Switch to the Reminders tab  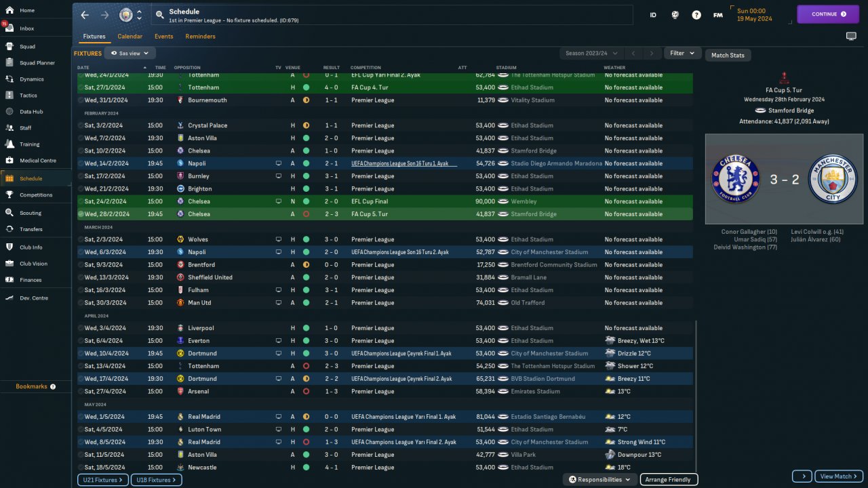pos(200,37)
